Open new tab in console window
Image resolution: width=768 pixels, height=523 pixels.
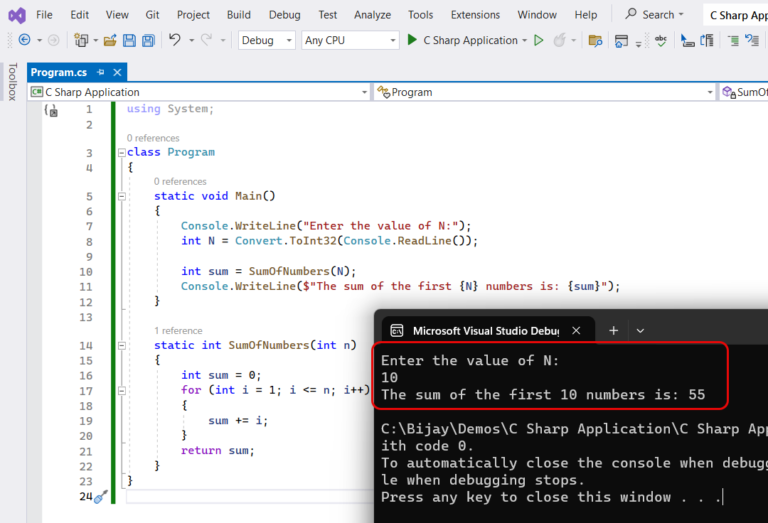(613, 330)
